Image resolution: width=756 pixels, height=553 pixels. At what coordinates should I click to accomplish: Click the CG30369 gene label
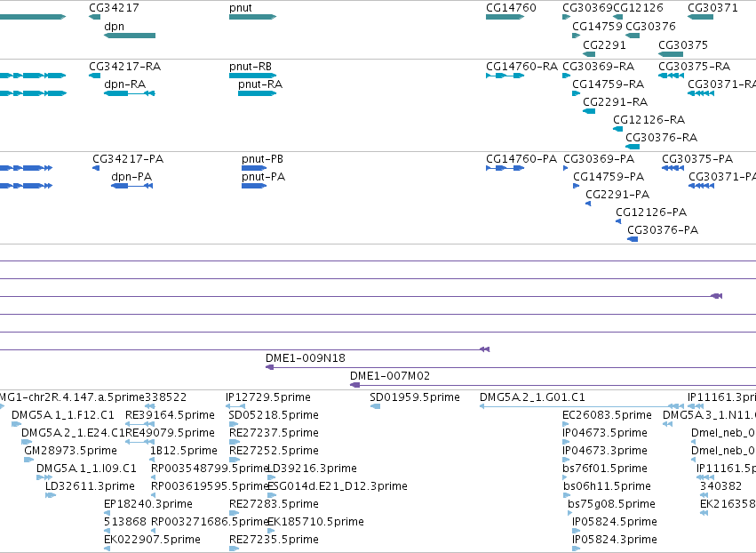coord(587,8)
